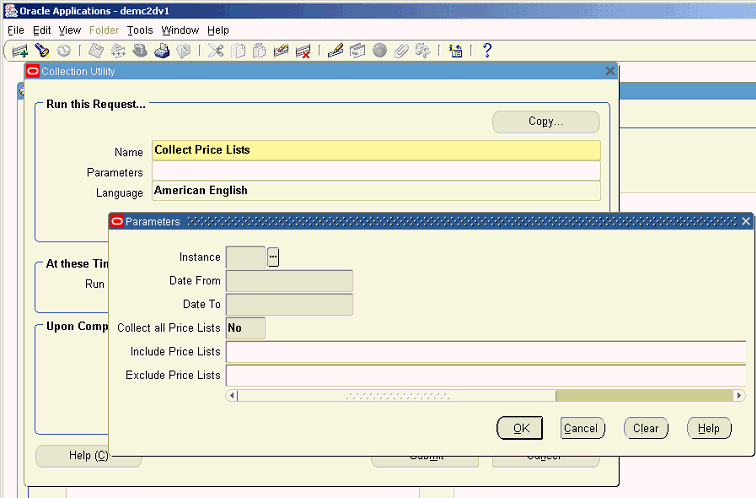756x498 pixels.
Task: Click the Save diskette icon
Action: click(x=96, y=51)
